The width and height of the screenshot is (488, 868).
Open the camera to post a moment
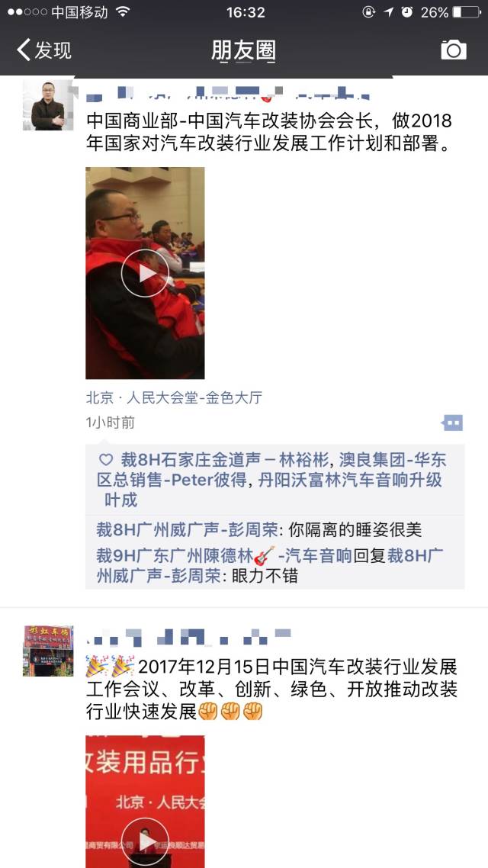453,50
